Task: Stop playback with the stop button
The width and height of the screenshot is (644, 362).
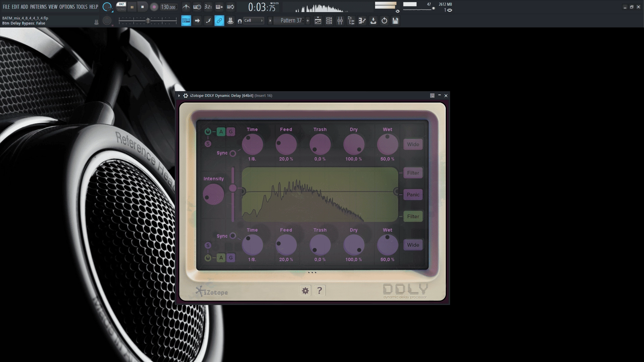Action: point(142,7)
